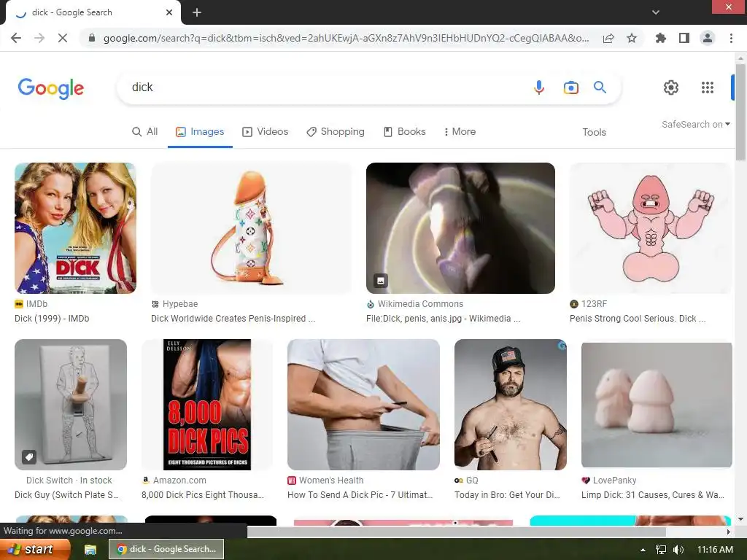Click the scroll down arrow

click(740, 518)
